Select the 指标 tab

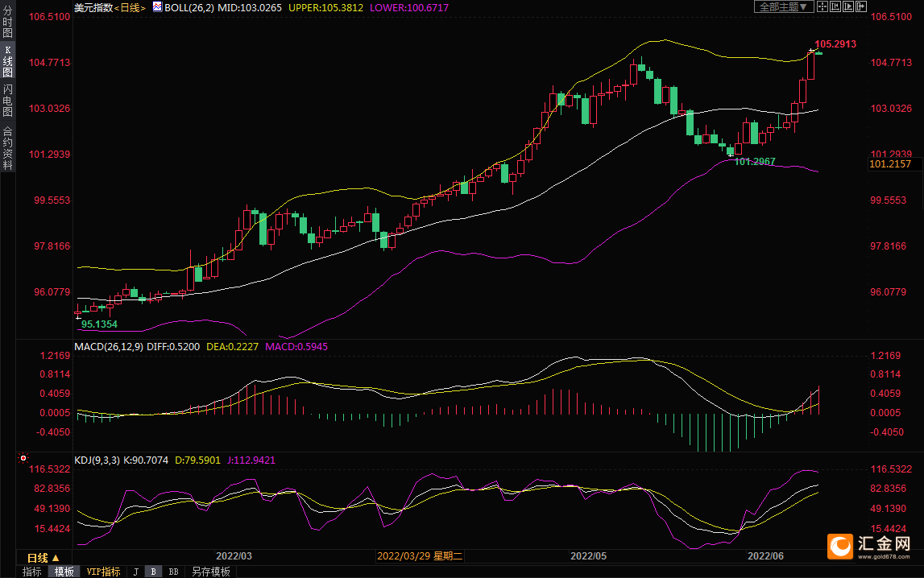pyautogui.click(x=32, y=572)
